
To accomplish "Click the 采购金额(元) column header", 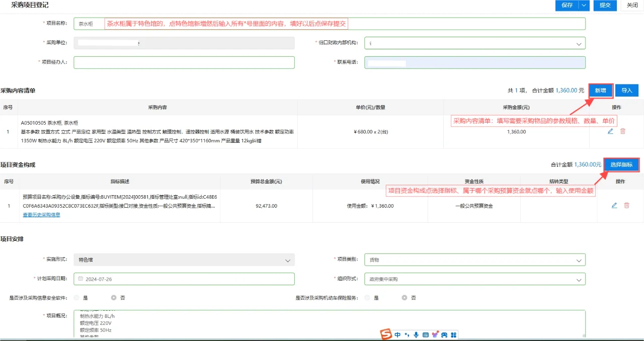I will pos(516,108).
